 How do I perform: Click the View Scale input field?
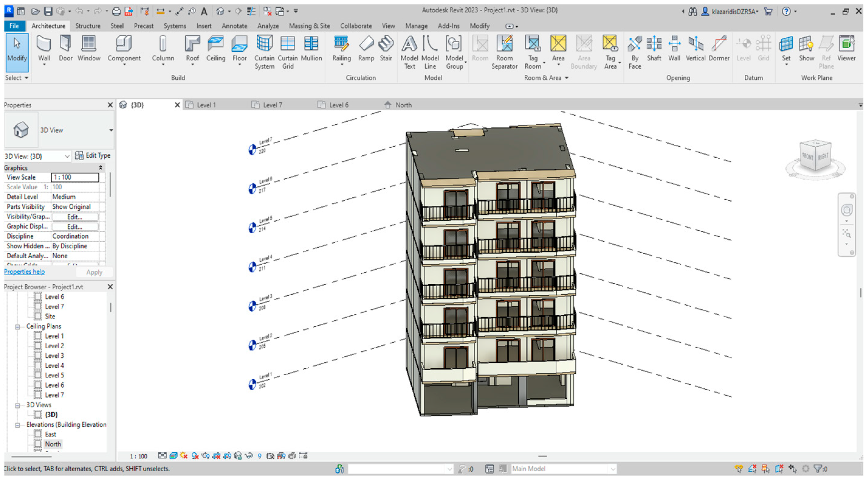tap(75, 177)
